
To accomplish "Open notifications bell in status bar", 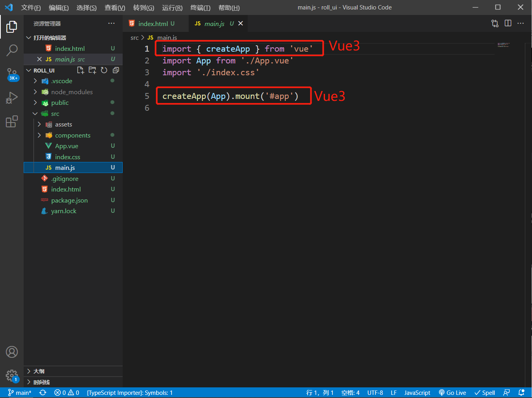I will tap(521, 392).
